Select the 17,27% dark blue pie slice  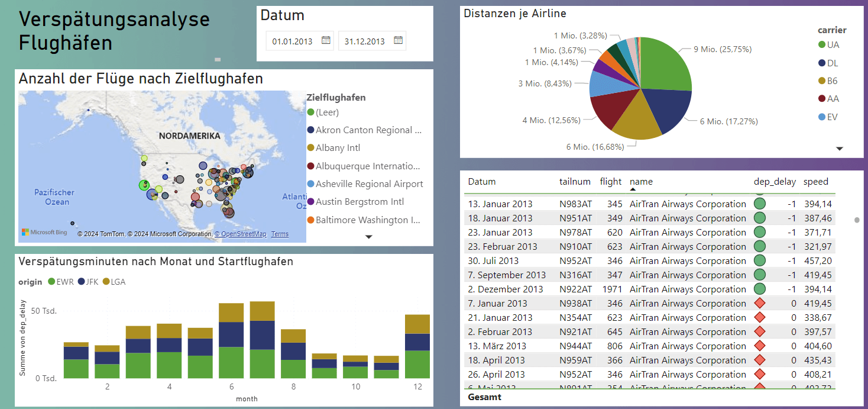(x=667, y=110)
